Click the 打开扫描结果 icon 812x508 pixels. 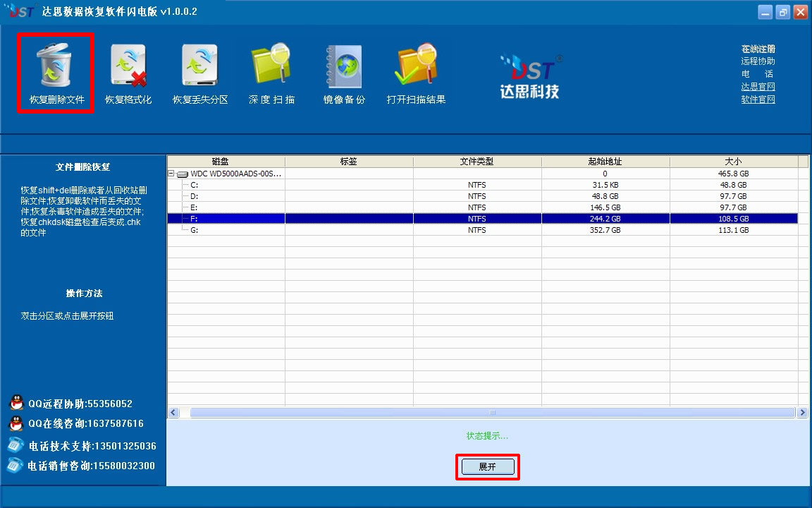pos(417,64)
